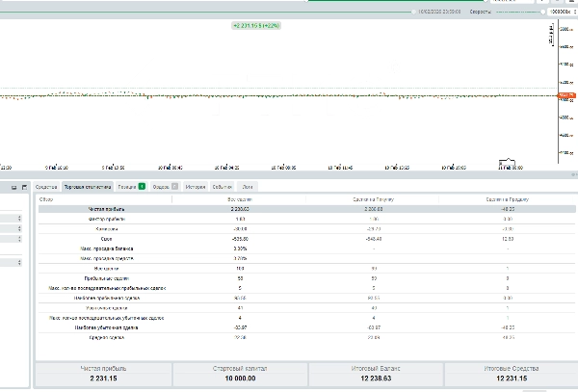578x392 pixels.
Task: Show the Логи tab
Action: click(249, 186)
